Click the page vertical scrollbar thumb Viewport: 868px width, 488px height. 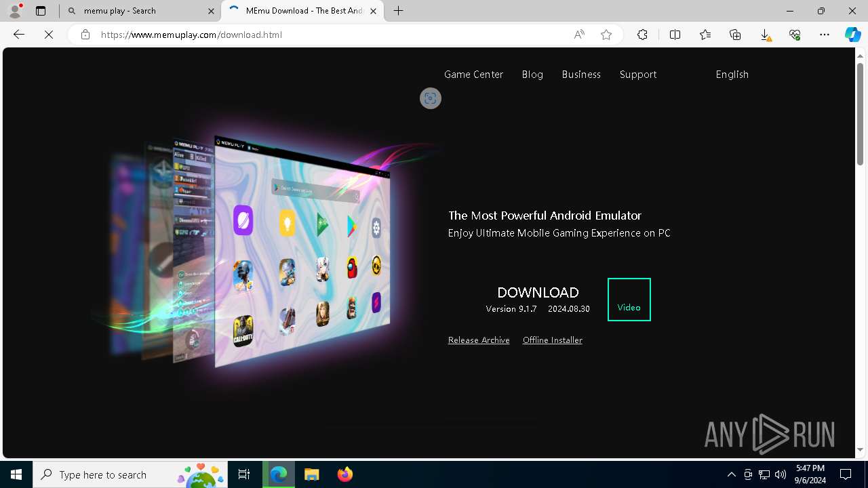pyautogui.click(x=860, y=113)
